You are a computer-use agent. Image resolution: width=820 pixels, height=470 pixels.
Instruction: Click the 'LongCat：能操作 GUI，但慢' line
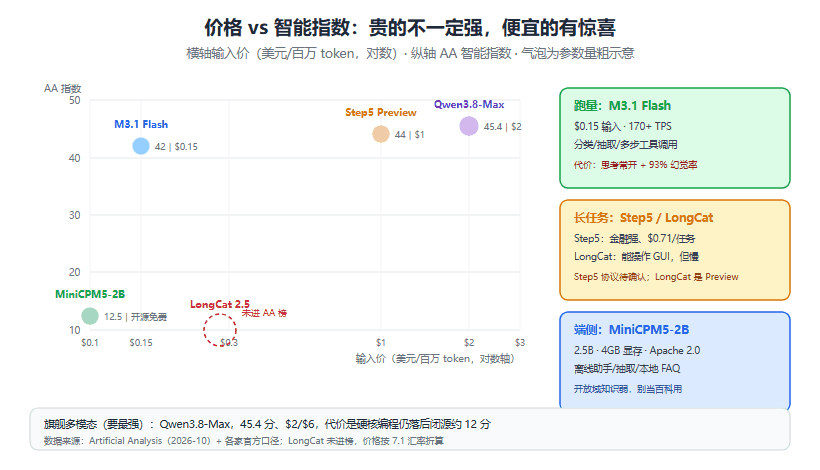coord(636,257)
